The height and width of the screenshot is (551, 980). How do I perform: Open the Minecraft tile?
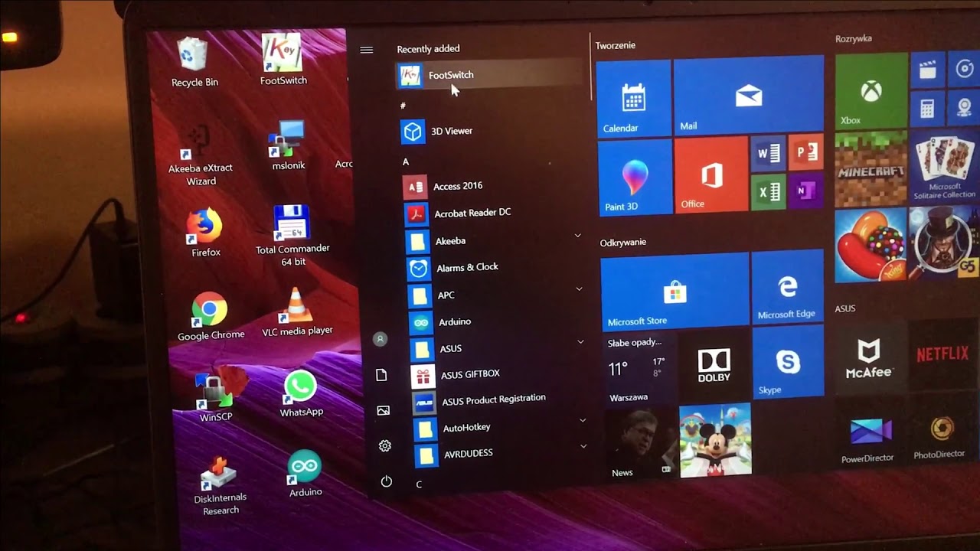coord(871,168)
